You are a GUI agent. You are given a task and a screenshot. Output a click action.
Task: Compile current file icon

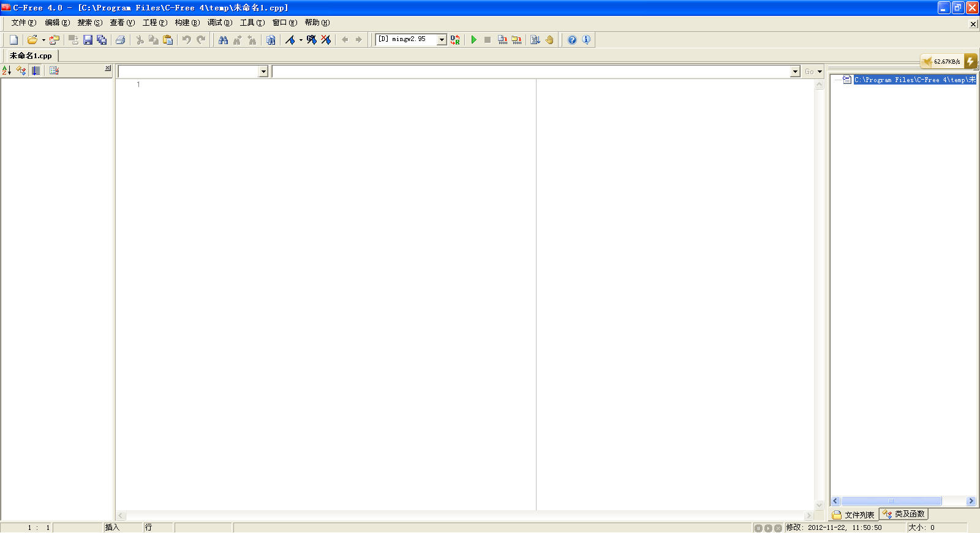[502, 40]
